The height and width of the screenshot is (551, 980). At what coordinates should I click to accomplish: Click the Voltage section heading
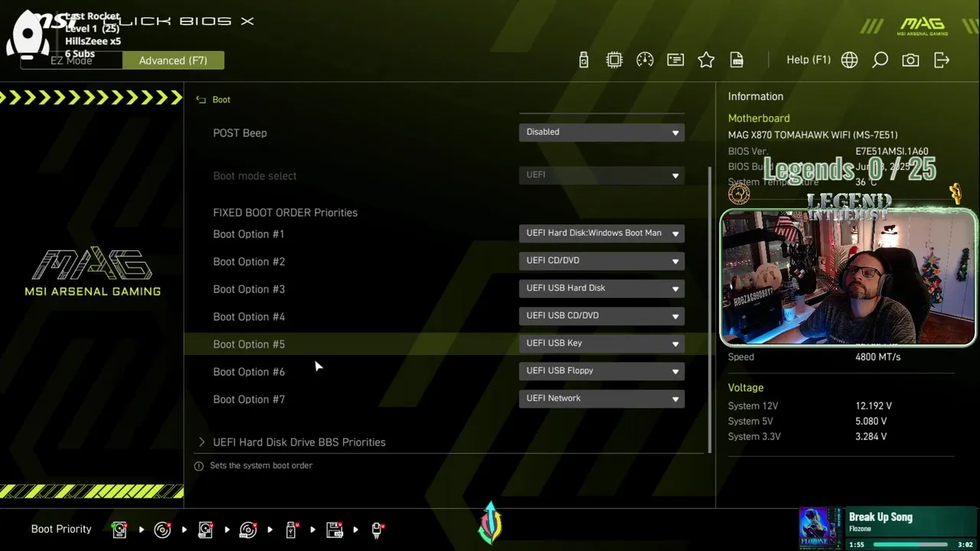pos(746,387)
